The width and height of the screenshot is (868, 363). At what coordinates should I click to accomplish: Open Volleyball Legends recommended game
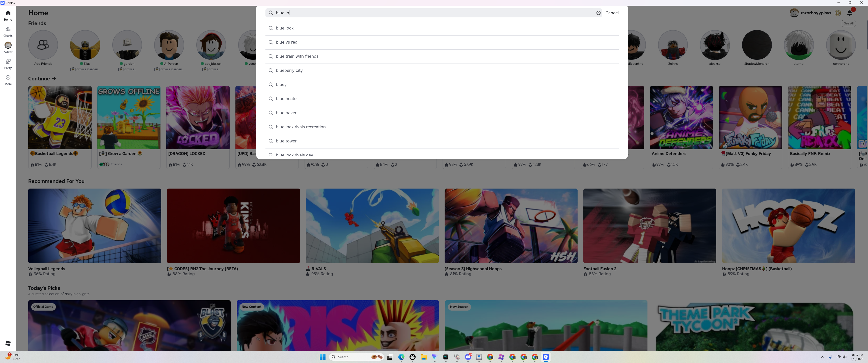tap(95, 226)
